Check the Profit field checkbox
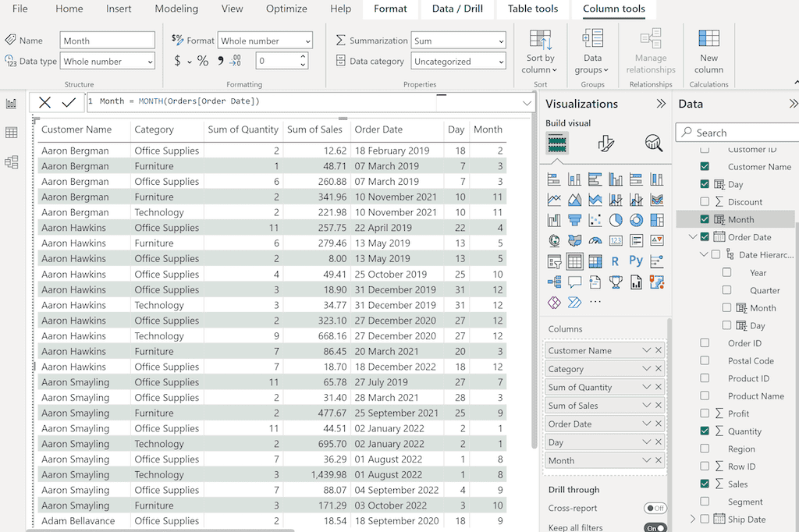 [706, 413]
